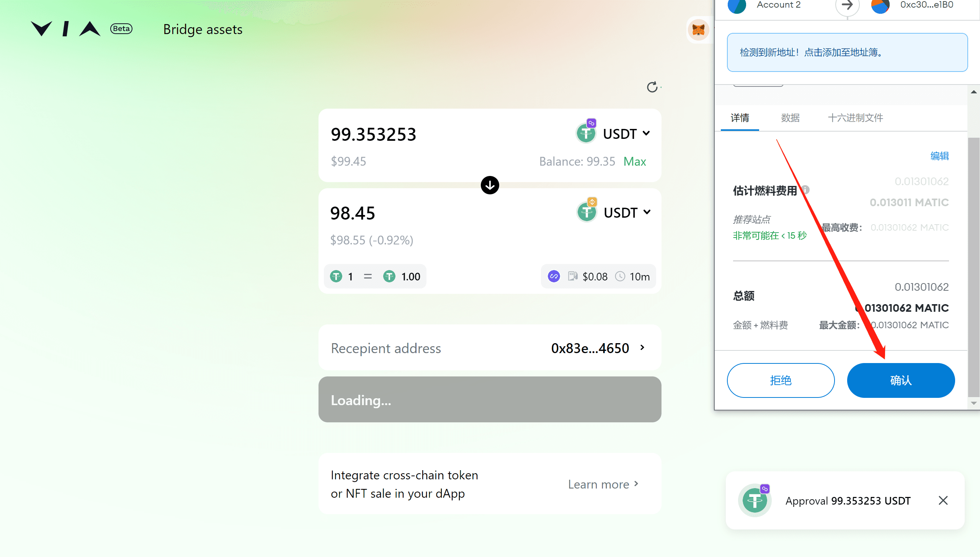
Task: Switch to the 十六进制文件 tab
Action: [855, 118]
